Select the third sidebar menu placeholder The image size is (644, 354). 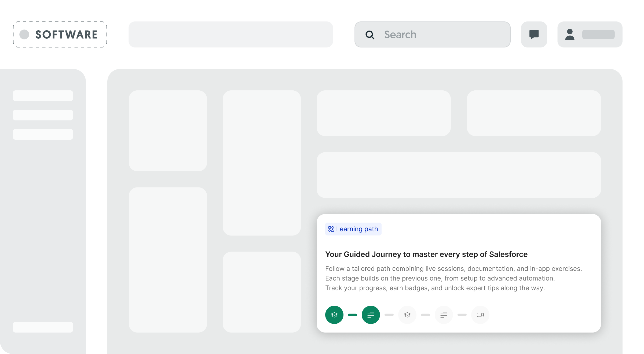[43, 134]
